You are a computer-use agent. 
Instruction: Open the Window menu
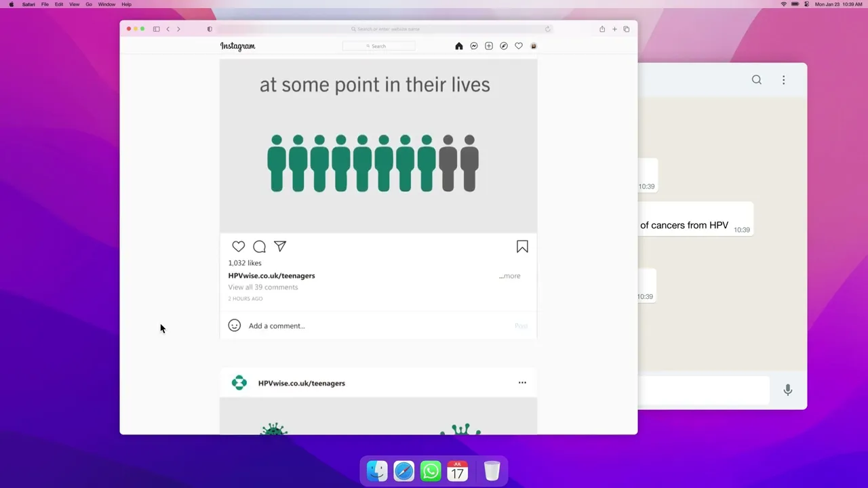click(x=106, y=4)
